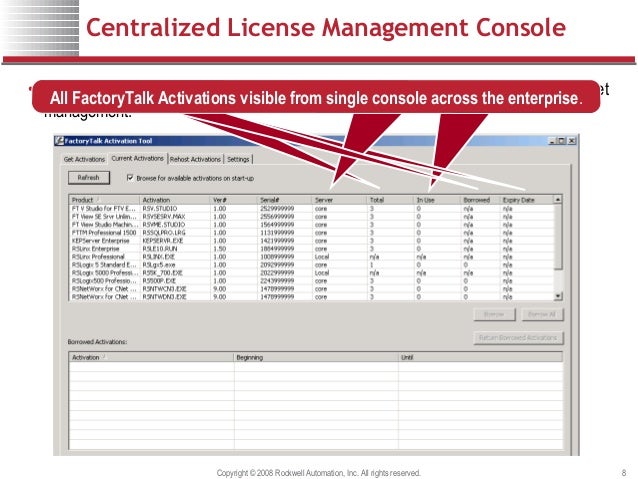Select the RSLogix500 Professio... row
Image resolution: width=638 pixels, height=479 pixels.
[x=312, y=281]
